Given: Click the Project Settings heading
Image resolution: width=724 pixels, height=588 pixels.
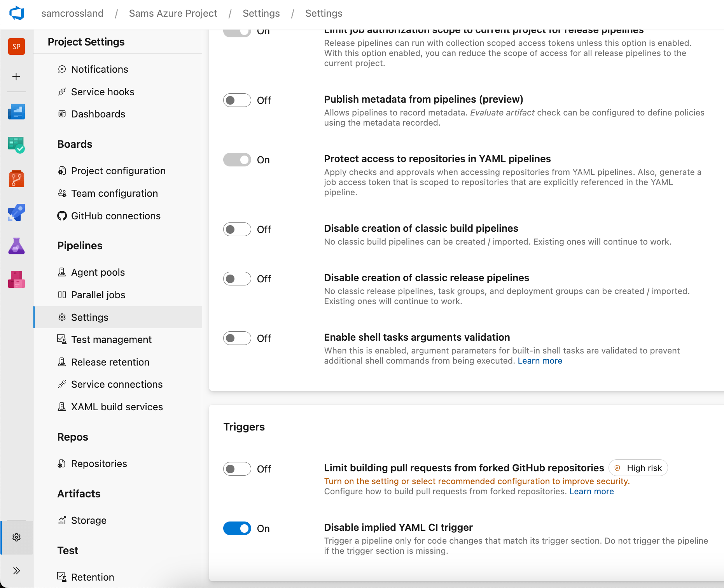Looking at the screenshot, I should 86,42.
